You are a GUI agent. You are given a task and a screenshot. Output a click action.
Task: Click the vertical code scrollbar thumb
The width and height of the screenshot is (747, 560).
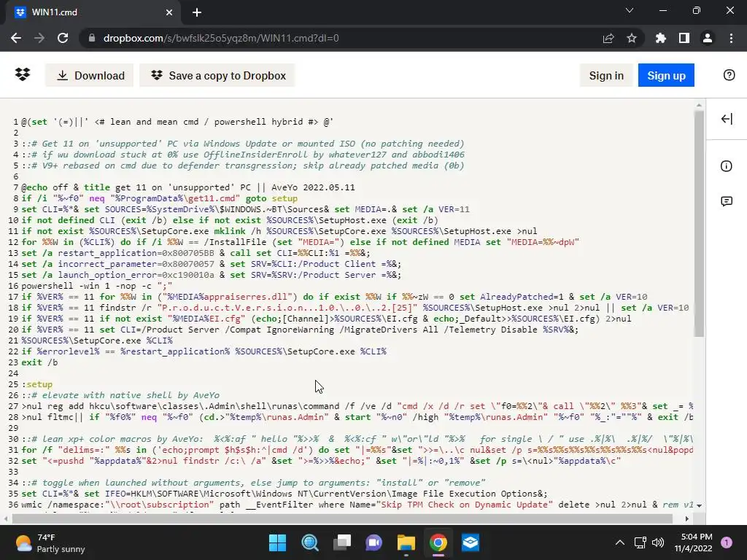pyautogui.click(x=699, y=224)
